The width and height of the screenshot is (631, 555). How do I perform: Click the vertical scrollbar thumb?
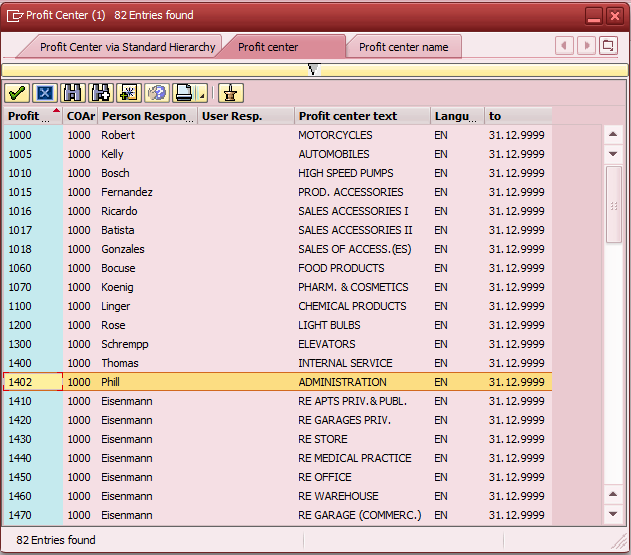[614, 204]
